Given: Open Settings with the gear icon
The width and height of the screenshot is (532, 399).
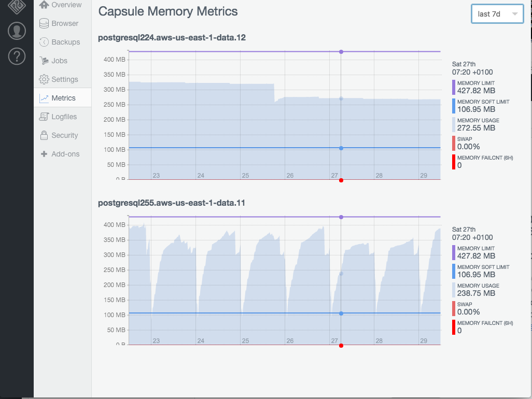Looking at the screenshot, I should (x=44, y=79).
